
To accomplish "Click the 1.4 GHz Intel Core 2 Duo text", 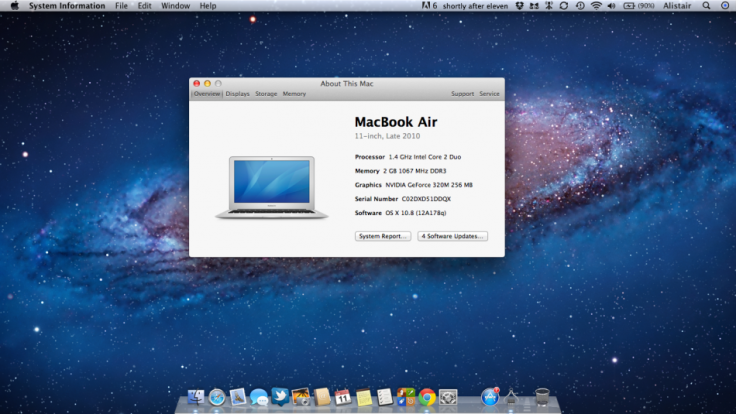I will [x=425, y=157].
